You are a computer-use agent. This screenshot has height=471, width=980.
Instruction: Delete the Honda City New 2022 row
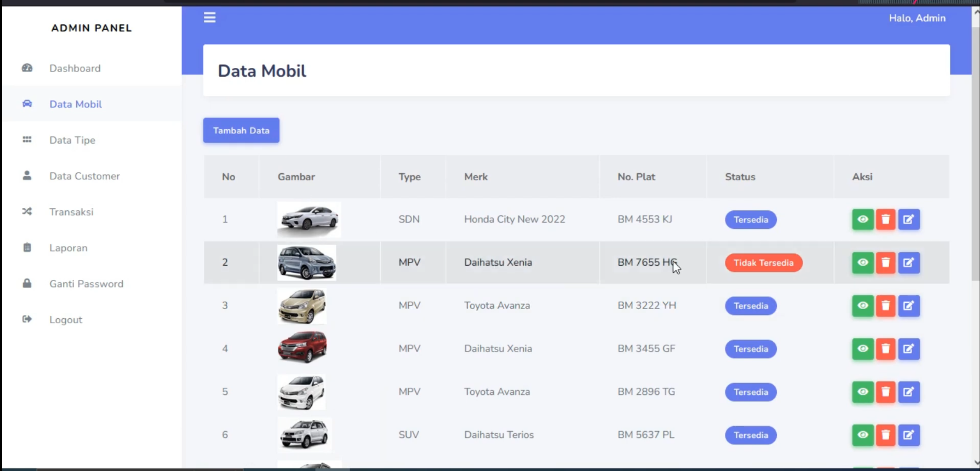click(885, 219)
